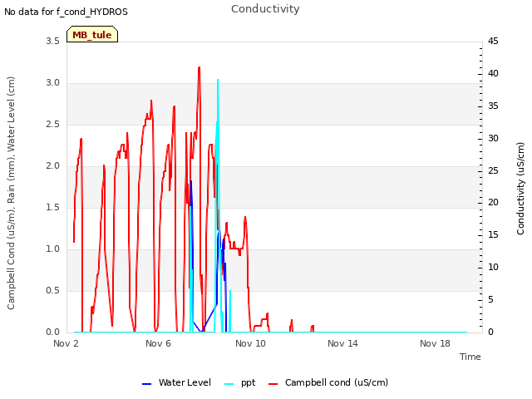
Task: Click the ppt legend entry
Action: [x=240, y=382]
